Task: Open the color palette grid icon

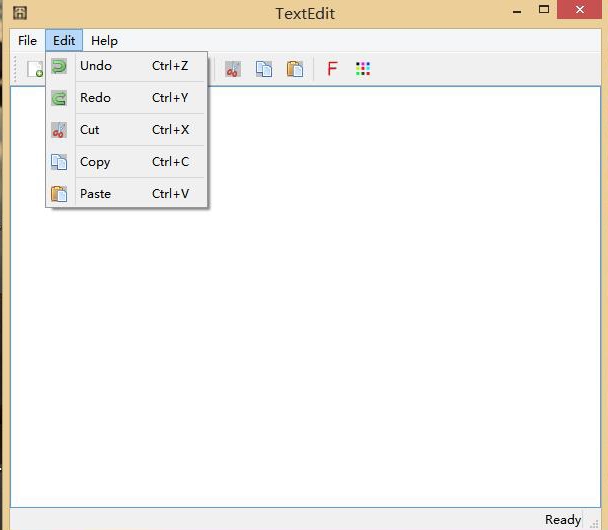Action: pyautogui.click(x=363, y=69)
